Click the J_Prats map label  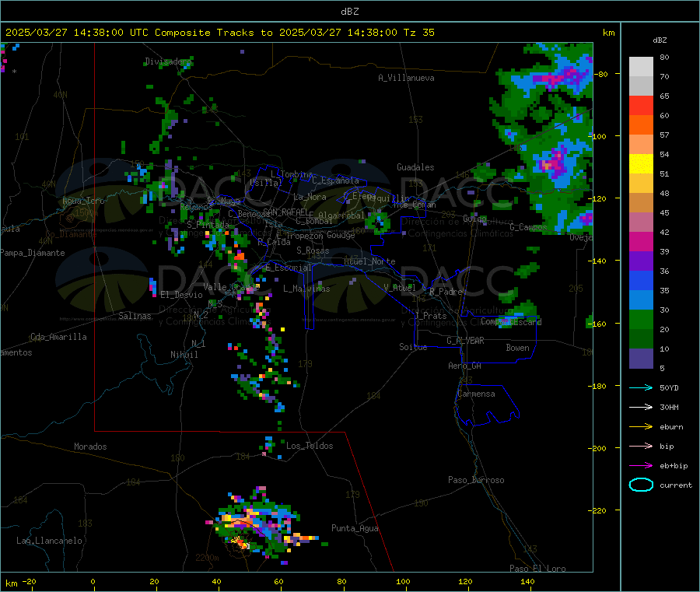pyautogui.click(x=431, y=316)
